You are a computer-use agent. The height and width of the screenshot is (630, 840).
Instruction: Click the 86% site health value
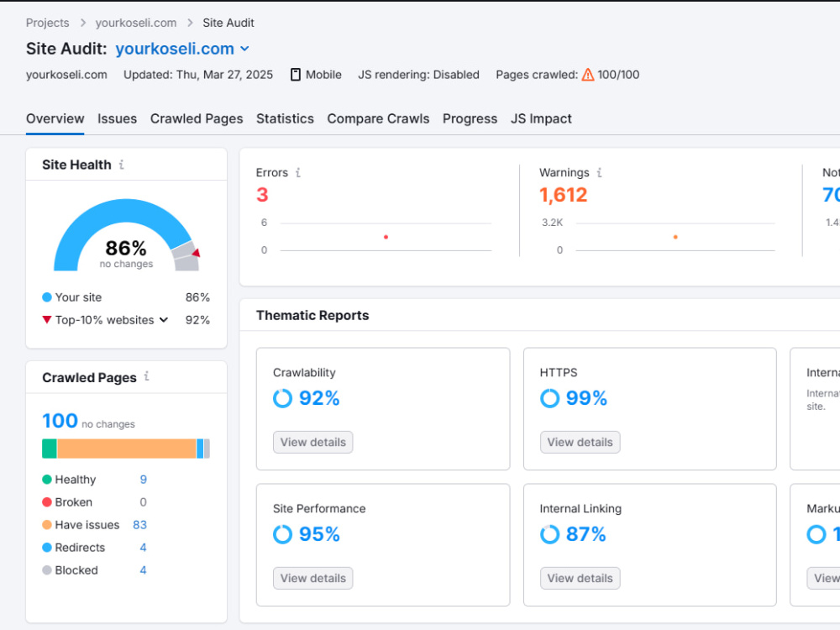[126, 248]
